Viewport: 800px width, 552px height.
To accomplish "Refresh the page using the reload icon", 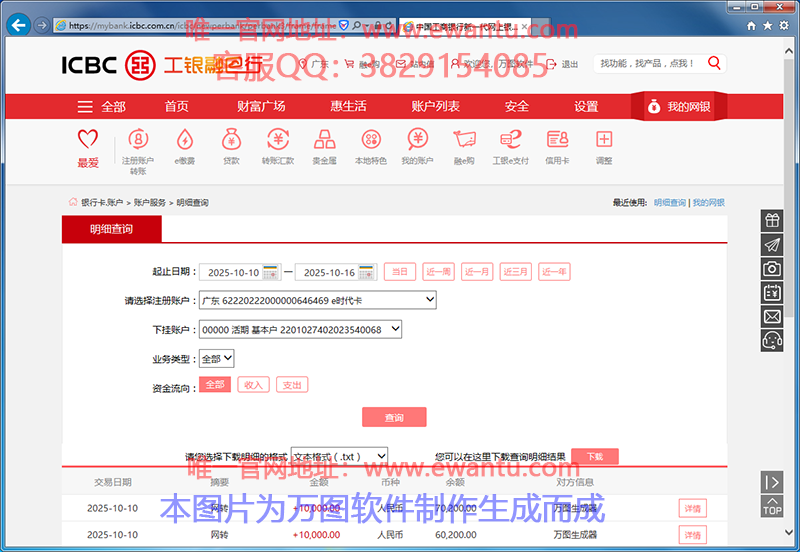I will coord(389,25).
